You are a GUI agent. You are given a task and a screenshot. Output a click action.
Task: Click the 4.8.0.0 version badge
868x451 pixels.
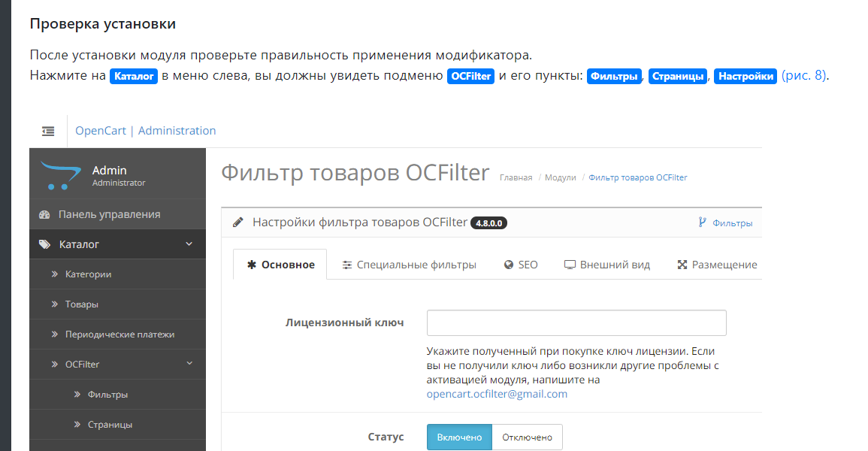488,223
